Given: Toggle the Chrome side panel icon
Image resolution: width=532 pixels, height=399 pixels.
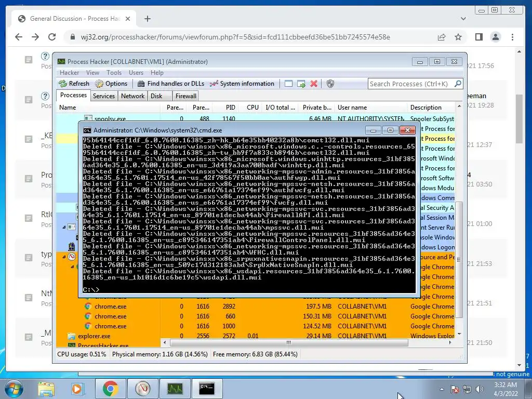Looking at the screenshot, I should coord(478,37).
